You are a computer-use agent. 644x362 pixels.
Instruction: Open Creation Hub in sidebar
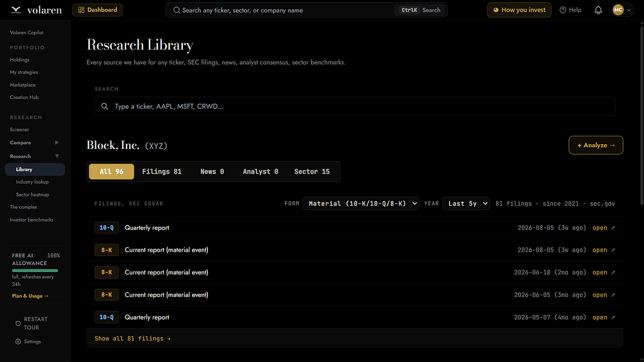pos(24,97)
